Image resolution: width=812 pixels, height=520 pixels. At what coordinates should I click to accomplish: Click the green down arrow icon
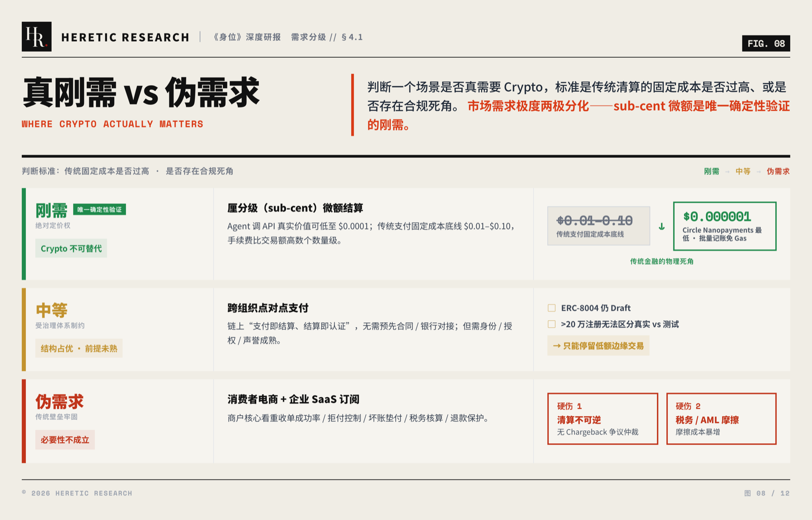click(662, 226)
